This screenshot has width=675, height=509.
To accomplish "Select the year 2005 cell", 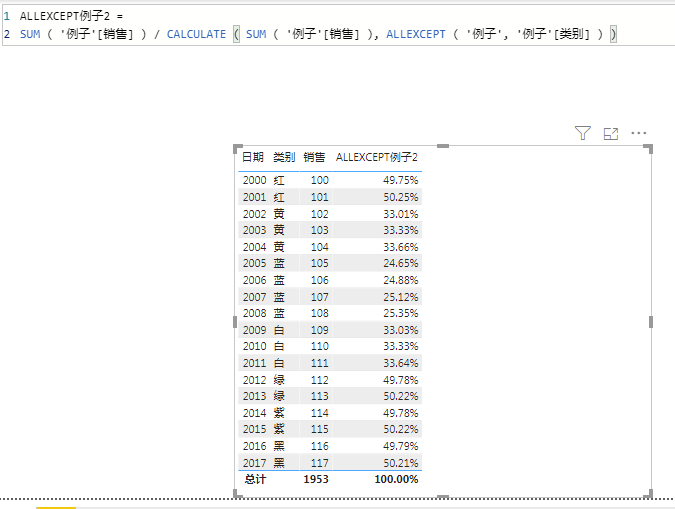I will click(254, 263).
